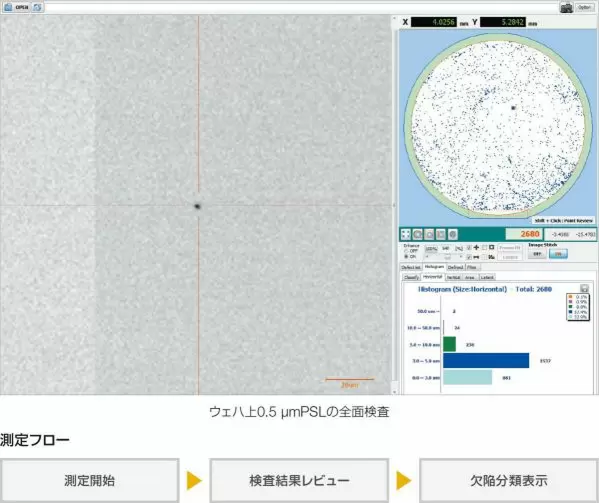Toggle the checkbox beside the square frame icon
The height and width of the screenshot is (503, 599).
(x=484, y=248)
